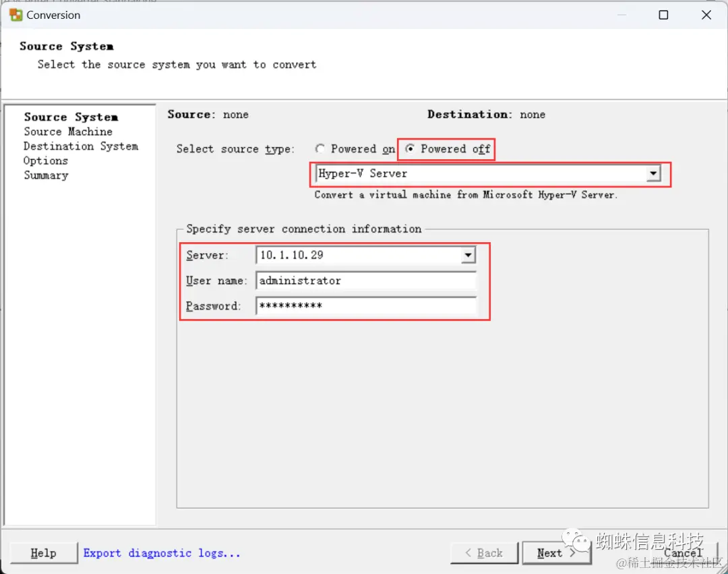Select Summary step in sidebar
This screenshot has height=574, width=728.
click(46, 175)
